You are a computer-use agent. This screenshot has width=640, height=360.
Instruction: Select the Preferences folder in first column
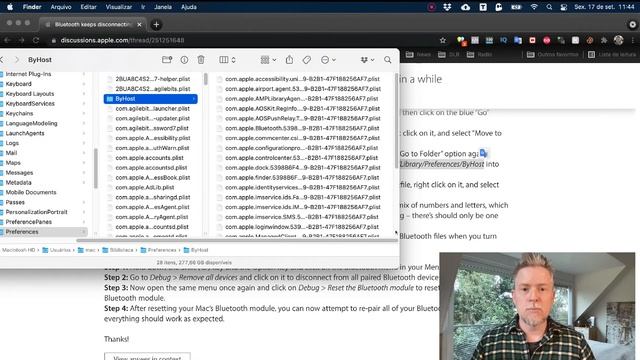click(x=44, y=232)
